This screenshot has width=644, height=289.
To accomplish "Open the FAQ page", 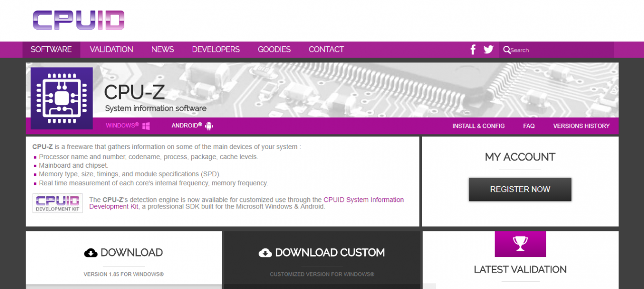I will [529, 126].
